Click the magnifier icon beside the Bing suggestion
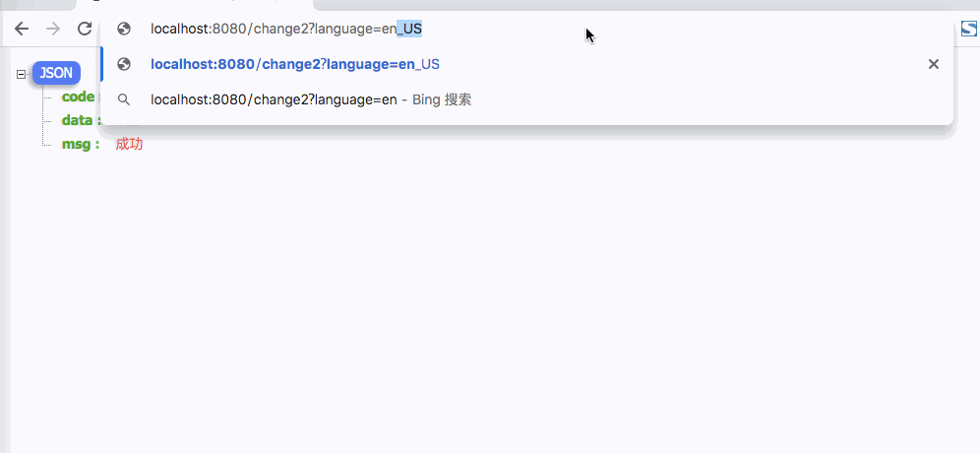 pyautogui.click(x=124, y=99)
